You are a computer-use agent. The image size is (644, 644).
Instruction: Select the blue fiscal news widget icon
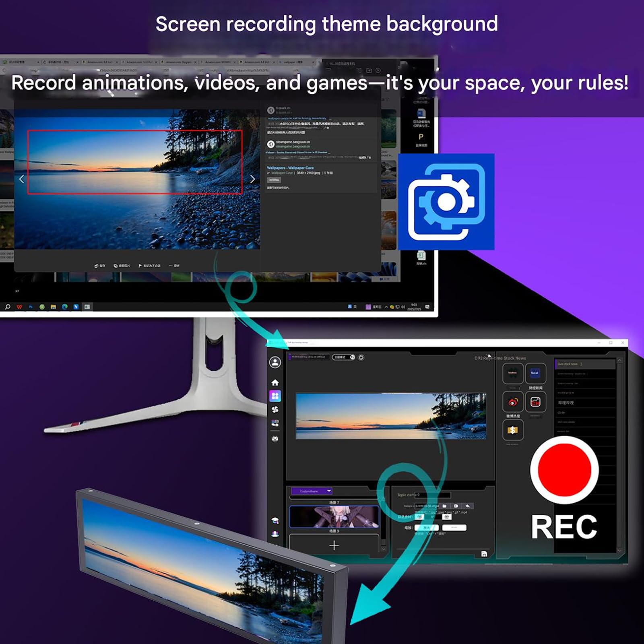(535, 373)
